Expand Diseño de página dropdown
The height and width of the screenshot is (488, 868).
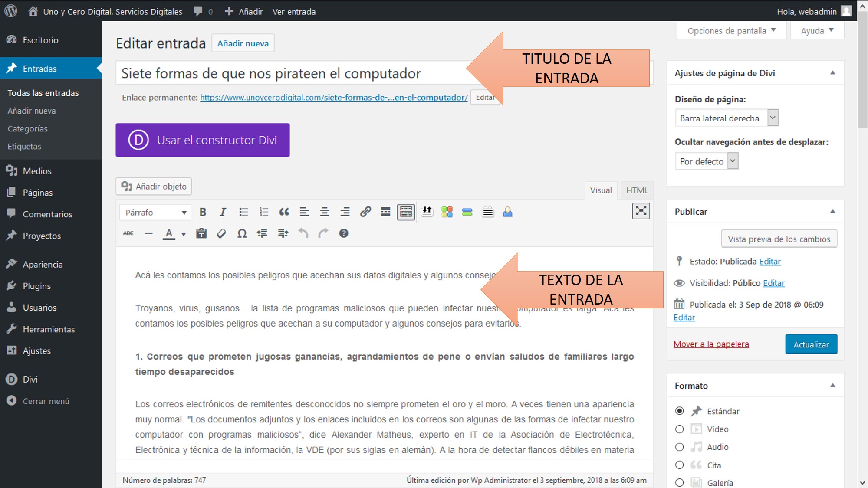(727, 118)
